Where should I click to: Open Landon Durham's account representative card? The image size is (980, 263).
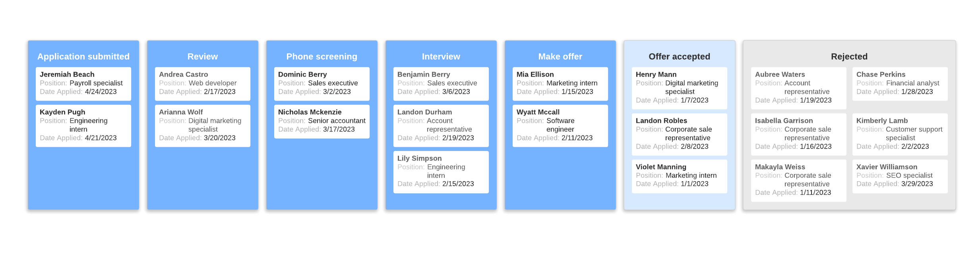(441, 126)
